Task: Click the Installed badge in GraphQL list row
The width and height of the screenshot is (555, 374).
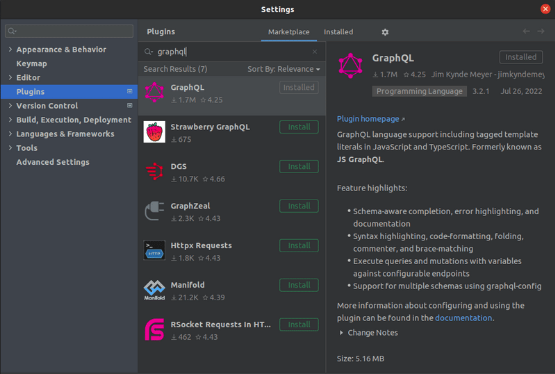Action: (299, 87)
